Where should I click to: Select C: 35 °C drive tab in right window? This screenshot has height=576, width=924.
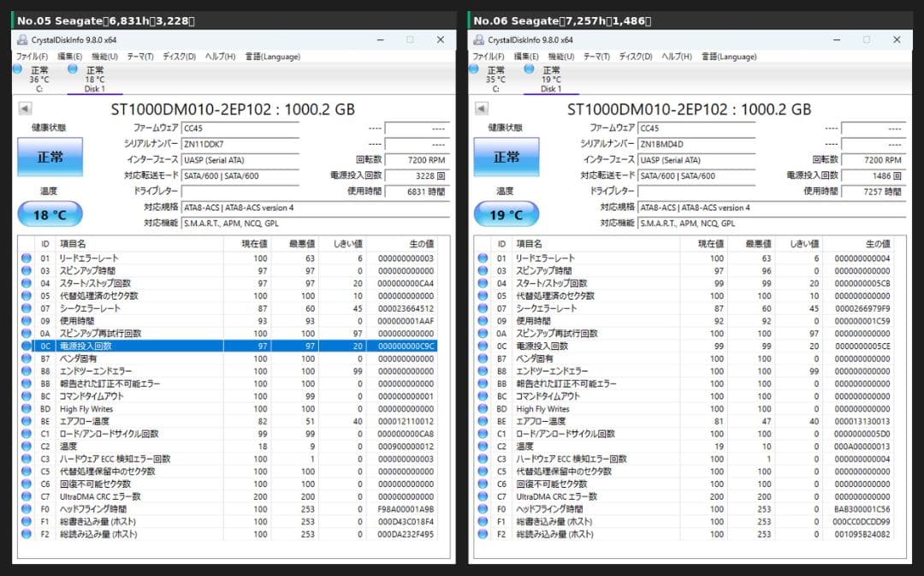coord(495,79)
